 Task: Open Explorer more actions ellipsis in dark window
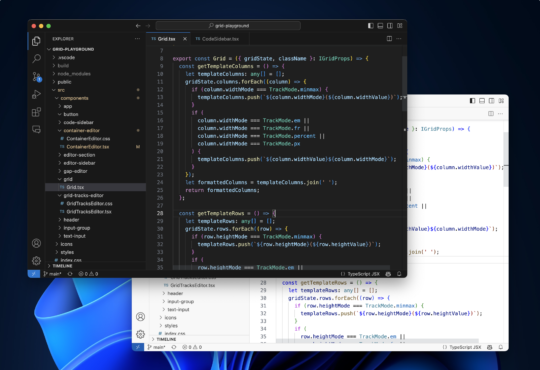pos(137,39)
